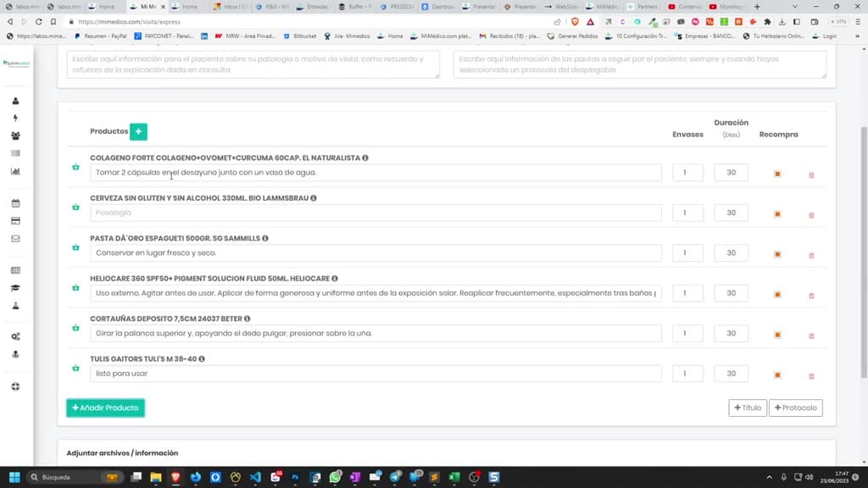The height and width of the screenshot is (488, 868).
Task: Delete the CORTAUÑAS DEPOSITO product row
Action: (811, 335)
